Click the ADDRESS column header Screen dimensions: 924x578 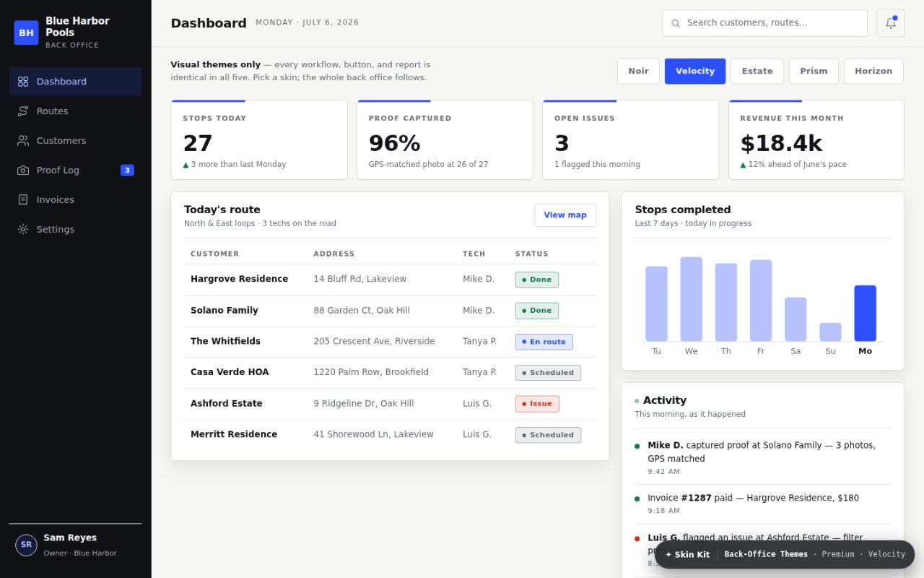click(x=334, y=254)
